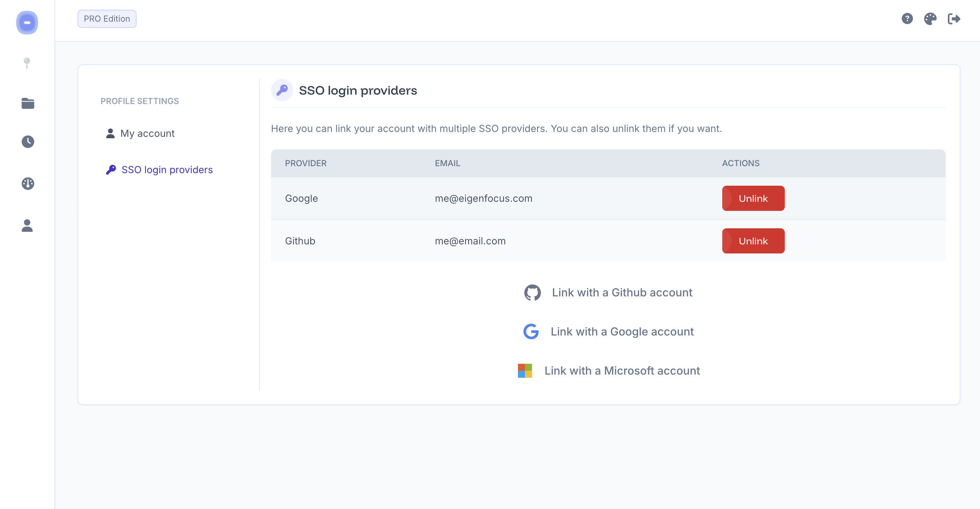The image size is (980, 509).
Task: Link with a Github account
Action: point(622,293)
